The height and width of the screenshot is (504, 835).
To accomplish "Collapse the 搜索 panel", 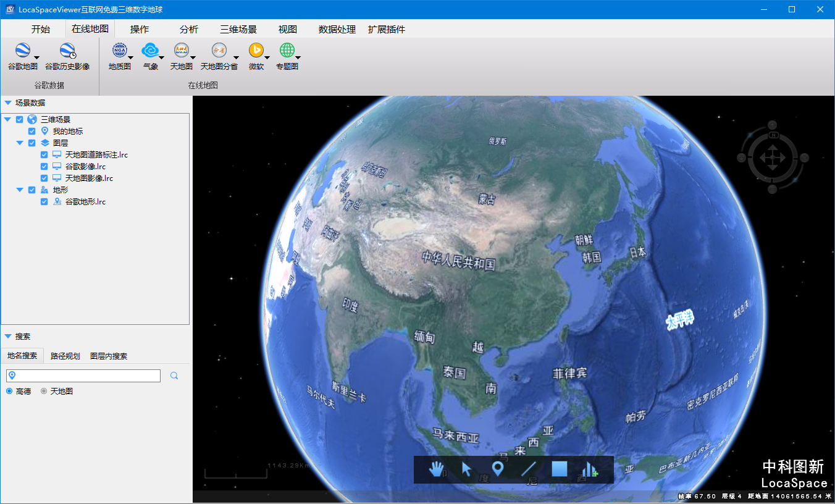I will (8, 337).
